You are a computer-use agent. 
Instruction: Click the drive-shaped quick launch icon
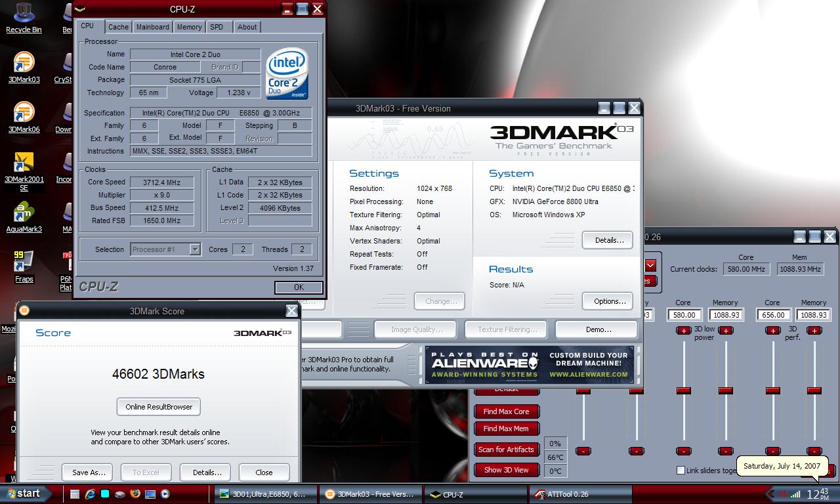(120, 494)
